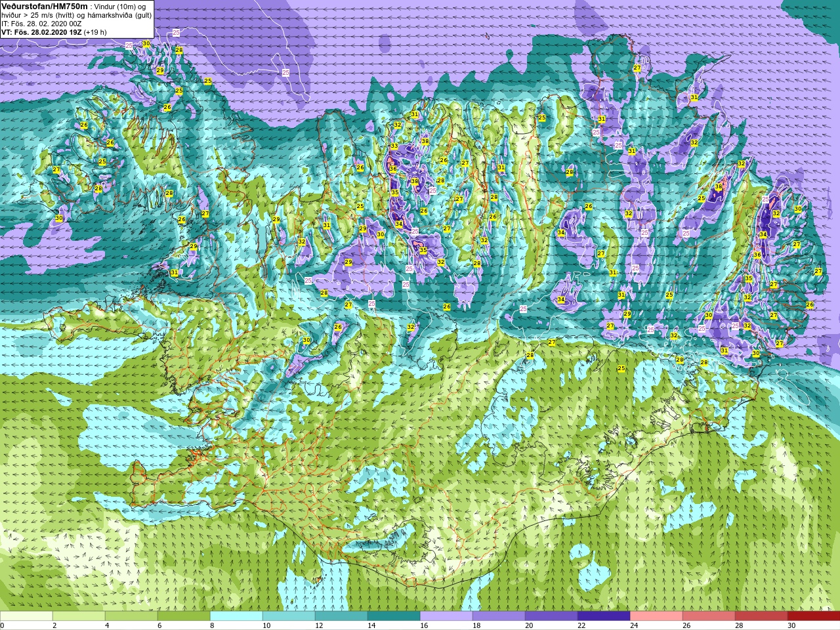Click the legend scale label '8' below the colour bar
The height and width of the screenshot is (630, 840).
click(212, 625)
